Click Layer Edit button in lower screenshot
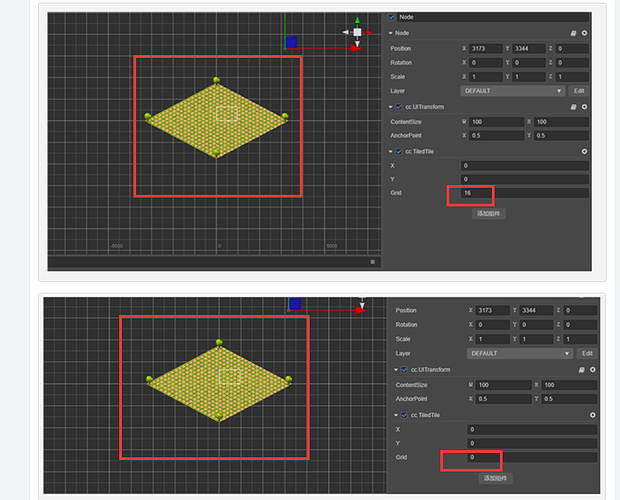This screenshot has height=500, width=620. pos(587,353)
